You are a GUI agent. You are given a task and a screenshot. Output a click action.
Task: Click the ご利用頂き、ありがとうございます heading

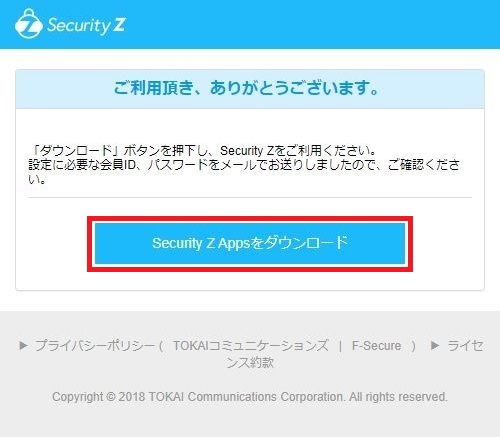click(246, 88)
